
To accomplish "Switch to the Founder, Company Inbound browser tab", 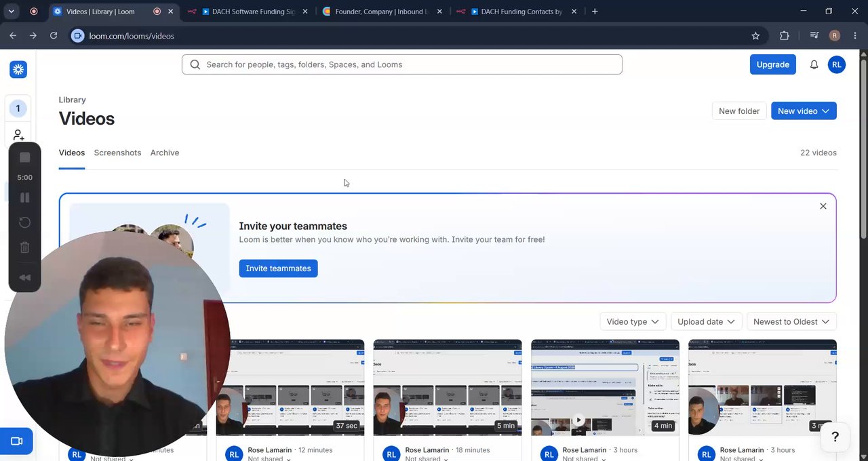I will pyautogui.click(x=383, y=12).
